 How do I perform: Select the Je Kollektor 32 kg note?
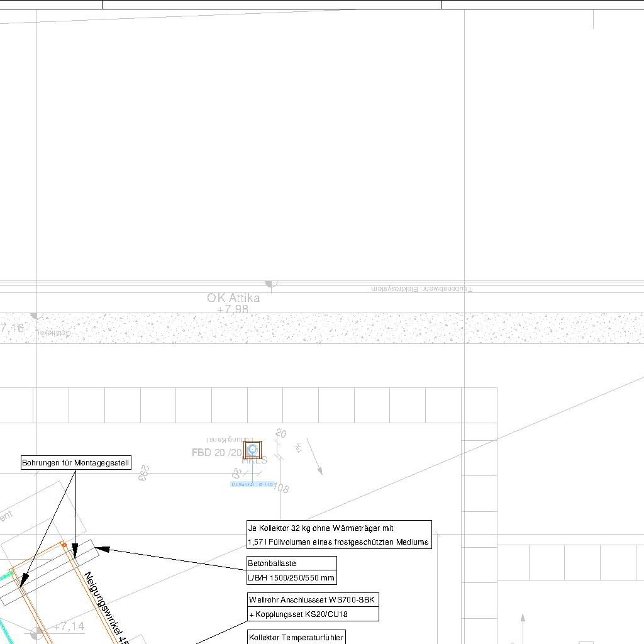(338, 535)
